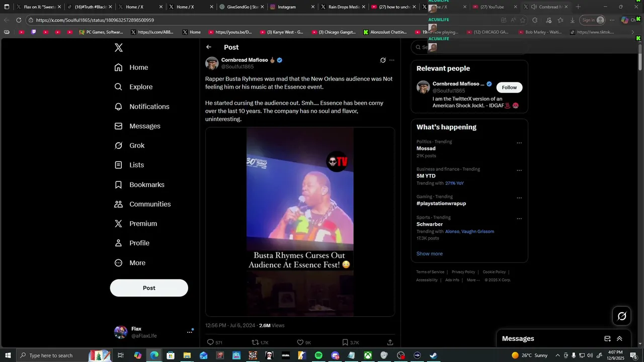Open more options for Mossad trend
The image size is (644, 362).
(519, 143)
